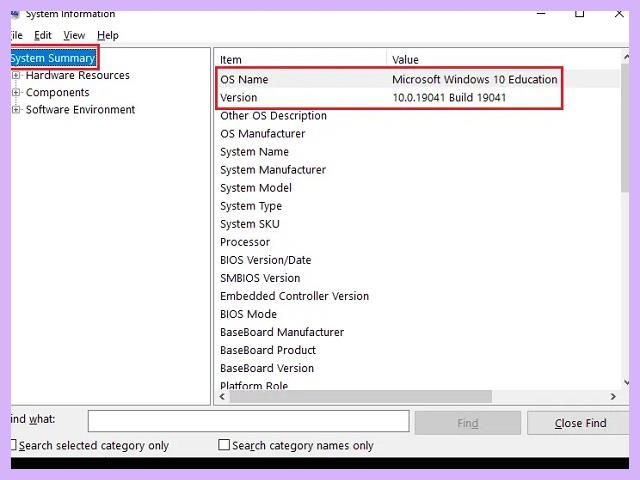Open the Help menu

[x=108, y=36]
